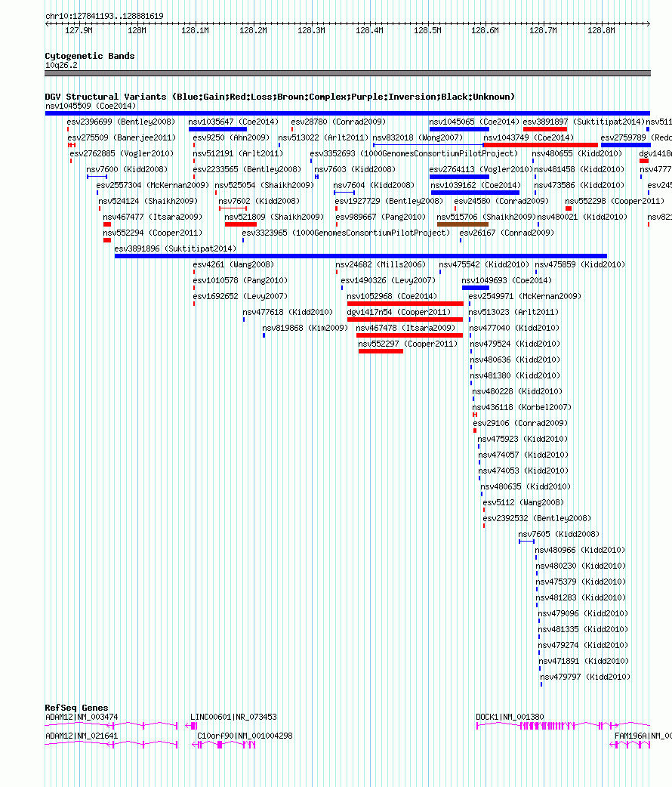Click the RefSeq Genes track title
Image resolution: width=672 pixels, height=787 pixels.
click(76, 708)
